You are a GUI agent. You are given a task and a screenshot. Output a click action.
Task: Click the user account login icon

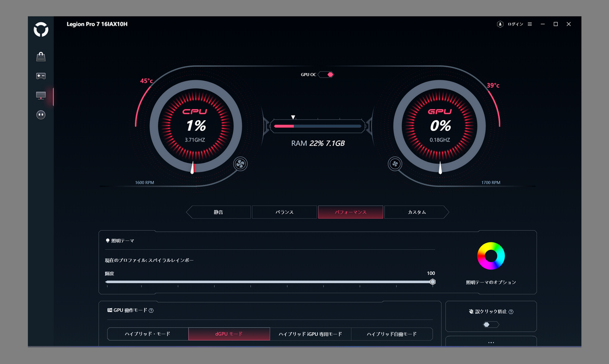pos(500,24)
